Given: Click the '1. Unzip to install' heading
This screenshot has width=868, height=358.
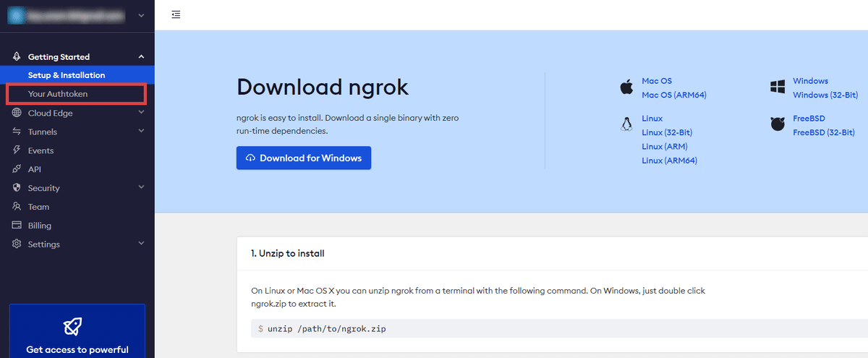Looking at the screenshot, I should (x=288, y=254).
